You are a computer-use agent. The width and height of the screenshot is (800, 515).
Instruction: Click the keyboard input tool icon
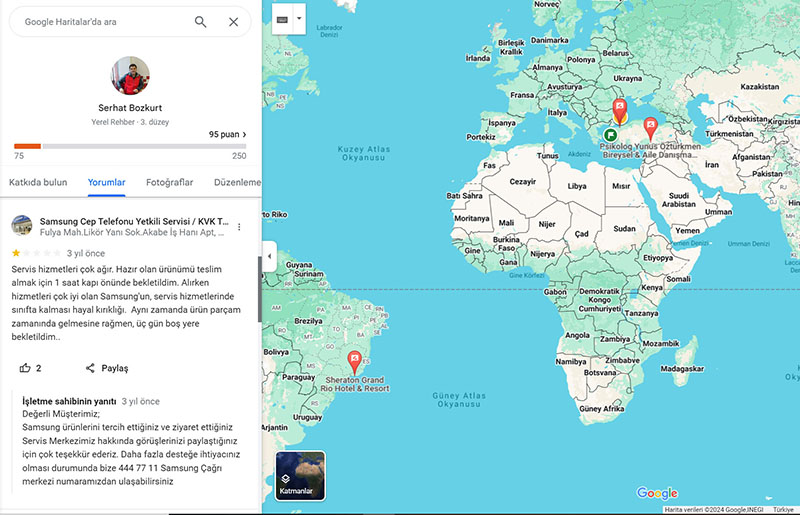click(x=280, y=18)
